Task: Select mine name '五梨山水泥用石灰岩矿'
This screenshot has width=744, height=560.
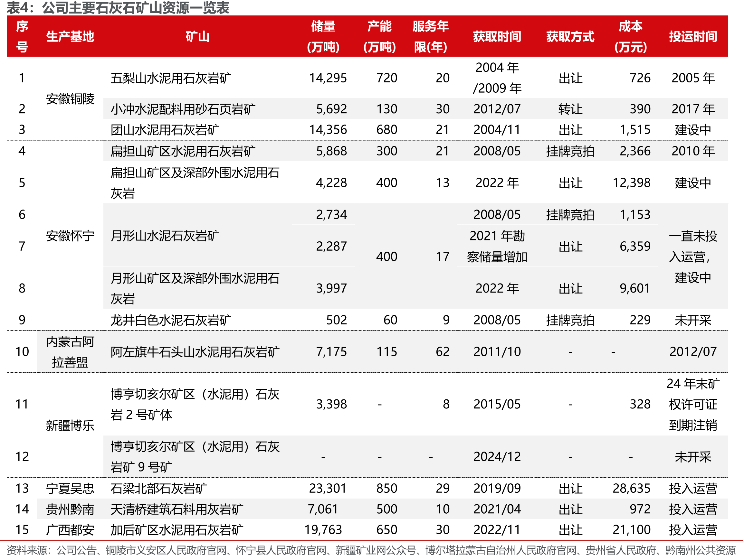Action: (171, 78)
